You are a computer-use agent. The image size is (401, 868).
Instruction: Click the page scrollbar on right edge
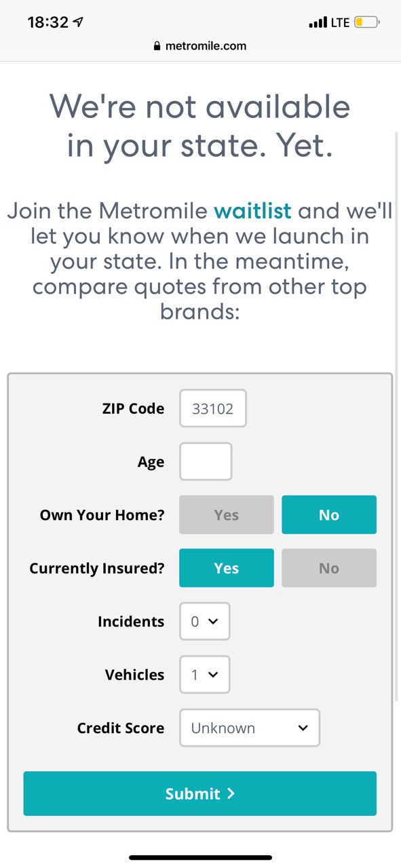[398, 417]
